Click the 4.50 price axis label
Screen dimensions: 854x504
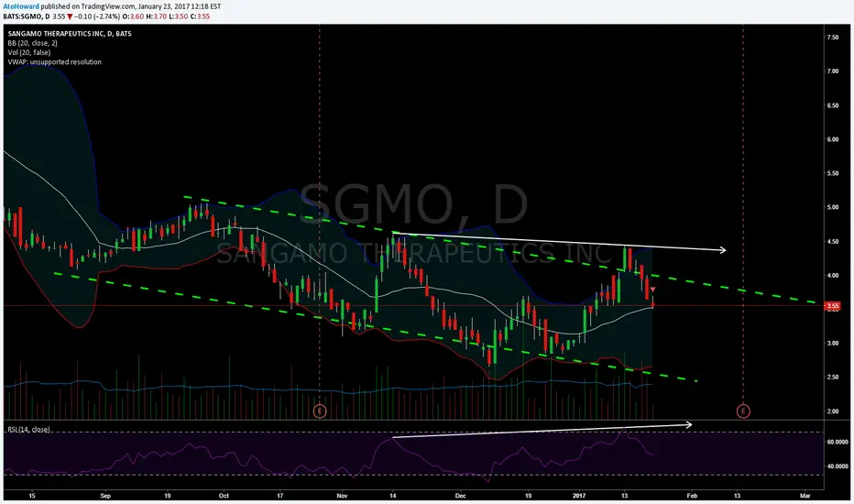coord(833,241)
